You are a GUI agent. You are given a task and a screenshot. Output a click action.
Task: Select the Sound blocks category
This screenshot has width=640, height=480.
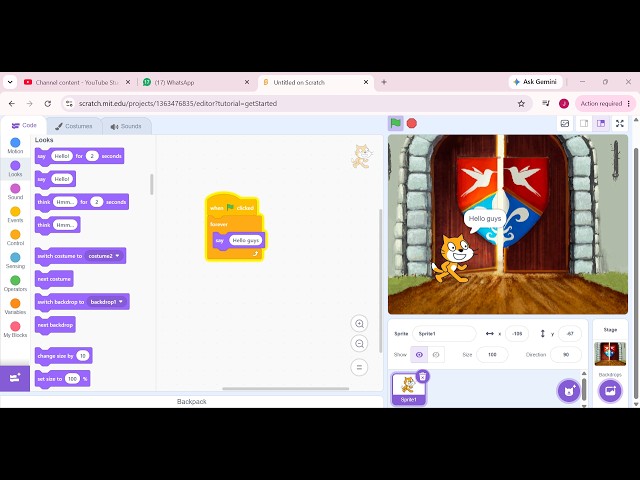click(x=15, y=191)
